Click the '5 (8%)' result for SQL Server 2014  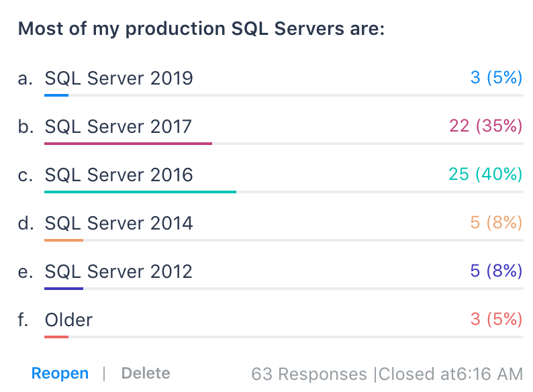(x=496, y=222)
